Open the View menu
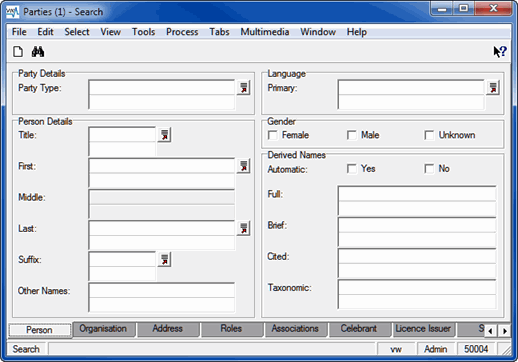Viewport: 518px width, 362px height. [111, 32]
